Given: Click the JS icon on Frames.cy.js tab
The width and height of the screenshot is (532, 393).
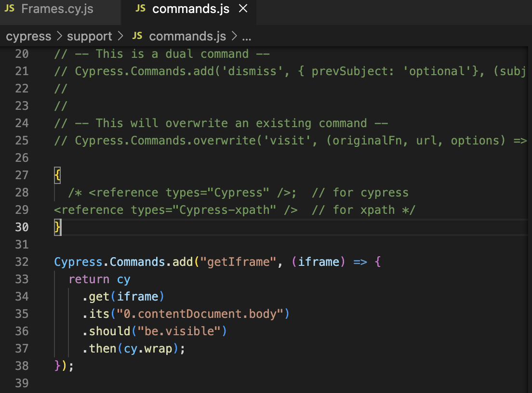Looking at the screenshot, I should [10, 9].
